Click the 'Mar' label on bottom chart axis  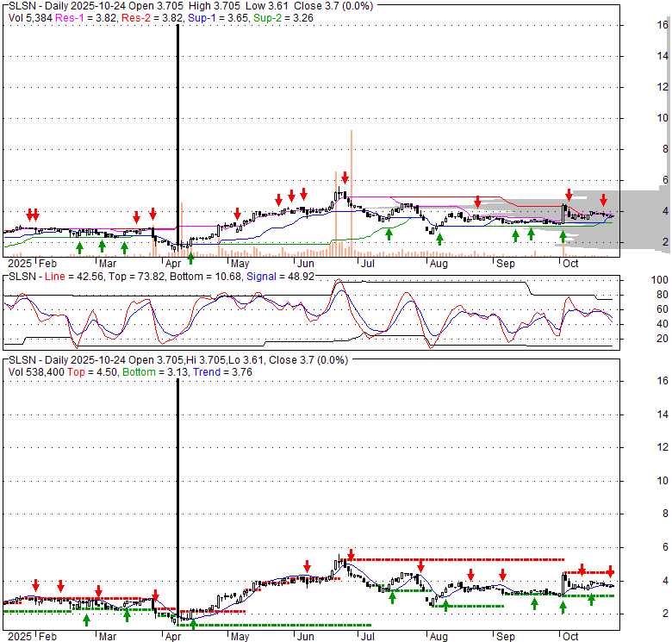108,637
